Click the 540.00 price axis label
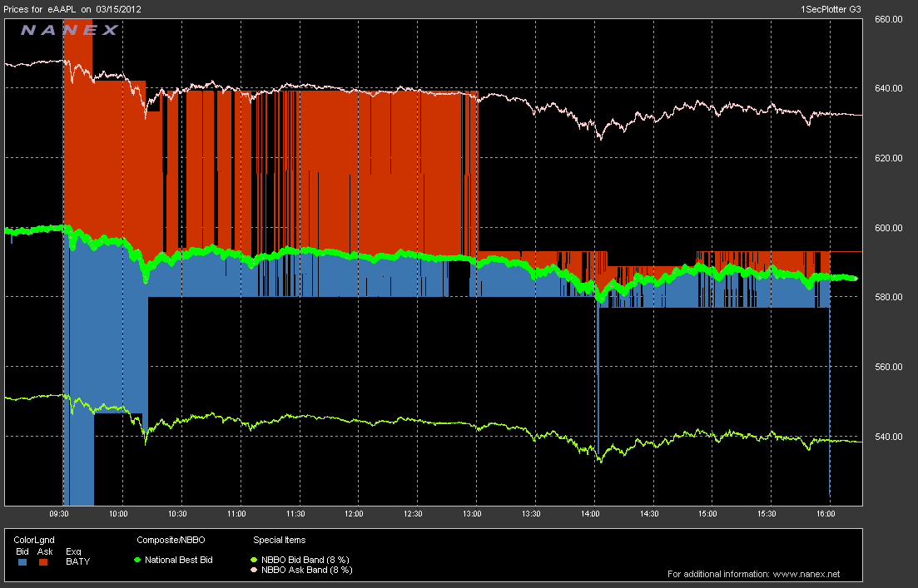 point(888,437)
